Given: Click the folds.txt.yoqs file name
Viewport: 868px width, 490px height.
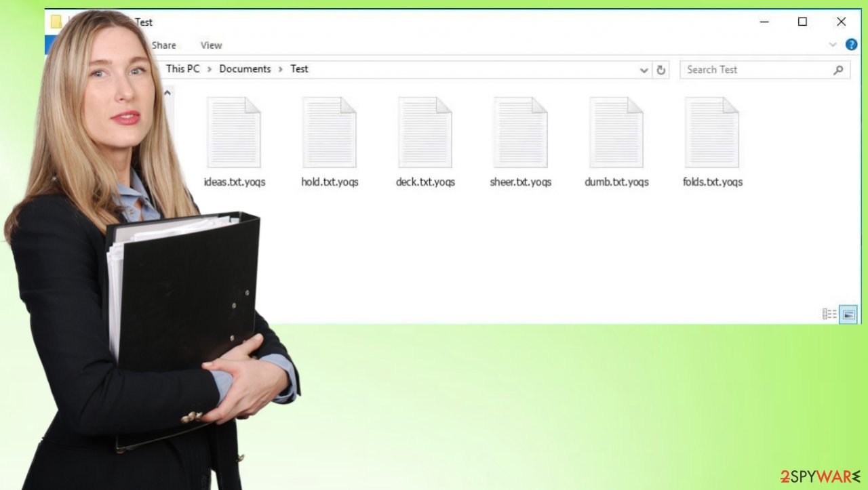Looking at the screenshot, I should (x=713, y=182).
